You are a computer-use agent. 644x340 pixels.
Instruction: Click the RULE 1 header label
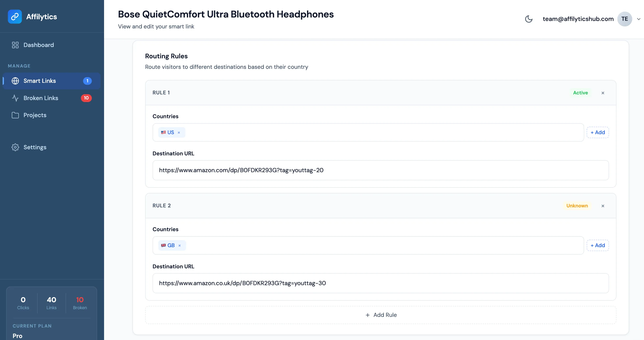coord(161,93)
